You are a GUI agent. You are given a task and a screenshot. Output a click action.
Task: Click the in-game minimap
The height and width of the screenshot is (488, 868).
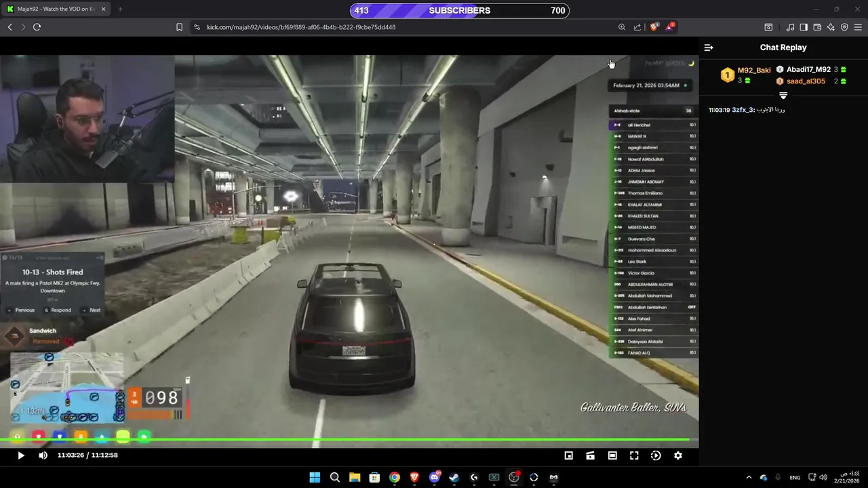(x=66, y=388)
